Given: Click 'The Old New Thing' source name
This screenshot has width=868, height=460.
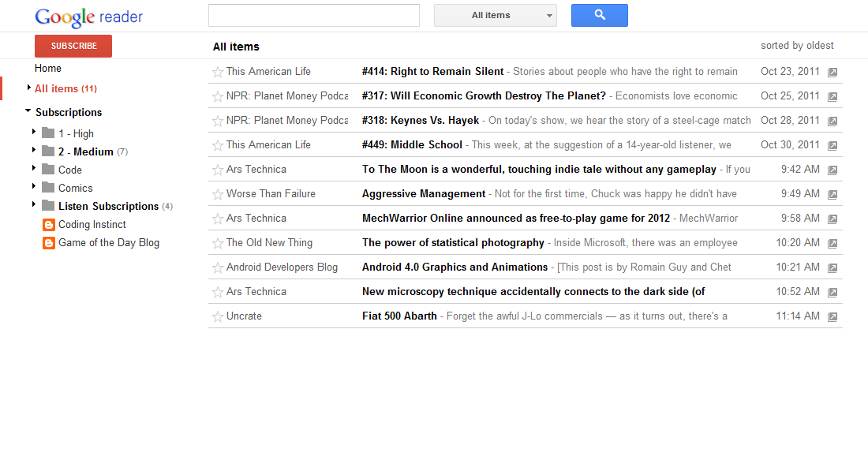Looking at the screenshot, I should click(269, 242).
